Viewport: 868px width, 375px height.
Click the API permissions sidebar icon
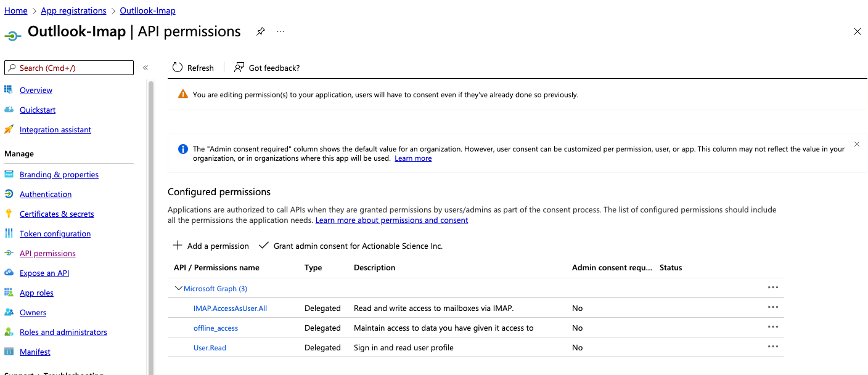pyautogui.click(x=9, y=253)
